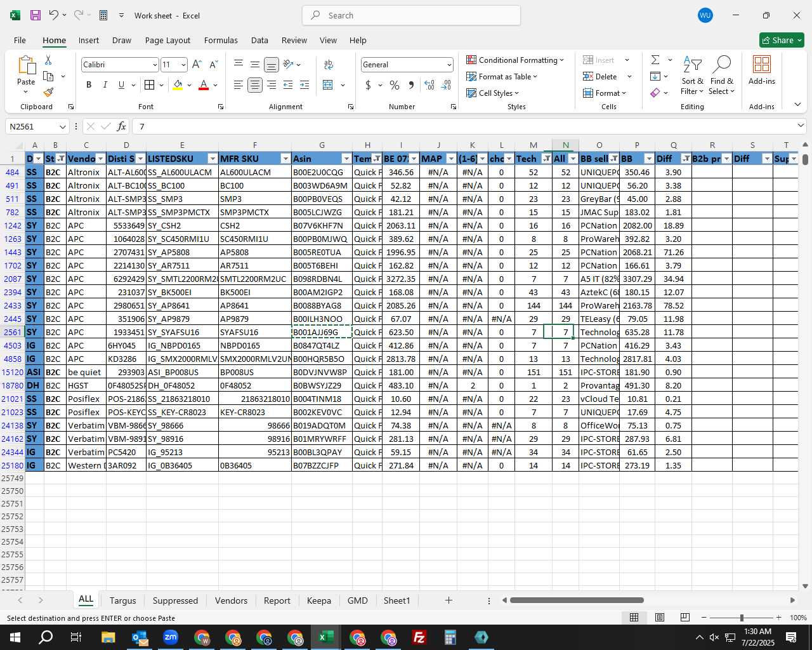This screenshot has width=812, height=650.
Task: Apply yellow fill color
Action: [178, 85]
